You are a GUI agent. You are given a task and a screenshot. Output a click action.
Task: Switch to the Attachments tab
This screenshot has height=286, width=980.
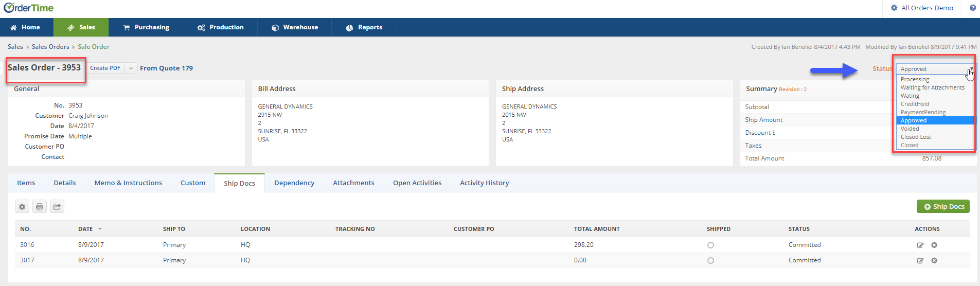tap(353, 183)
